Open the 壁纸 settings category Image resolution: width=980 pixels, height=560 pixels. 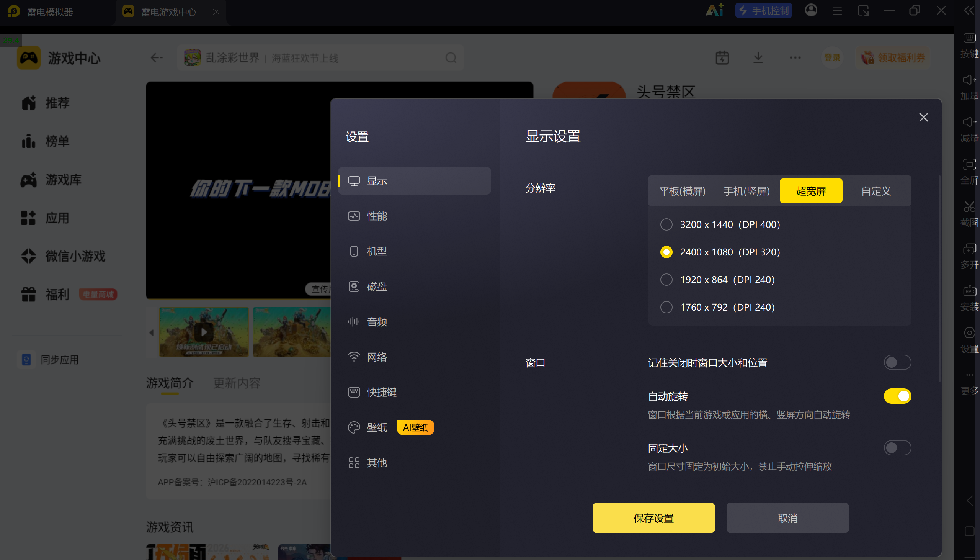(414, 428)
